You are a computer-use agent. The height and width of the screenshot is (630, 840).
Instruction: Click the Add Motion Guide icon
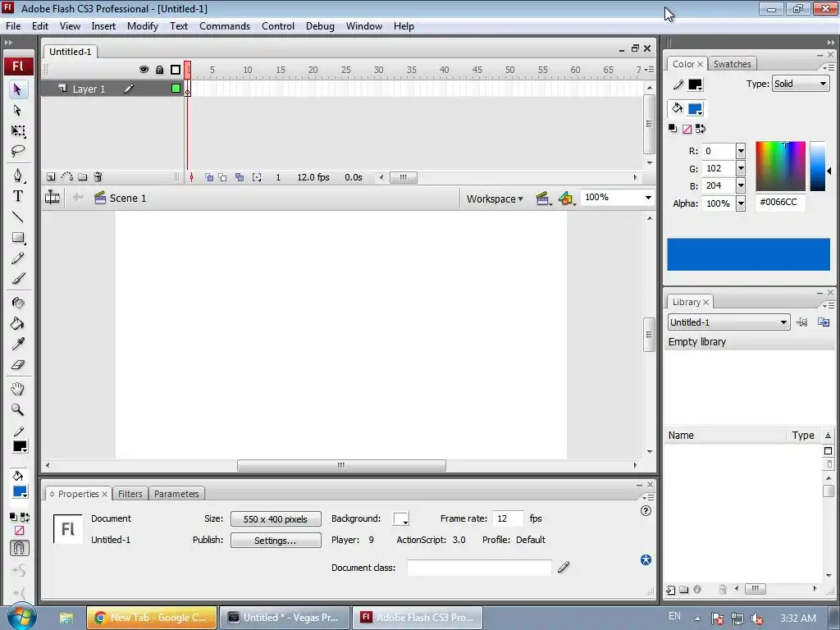coord(67,177)
